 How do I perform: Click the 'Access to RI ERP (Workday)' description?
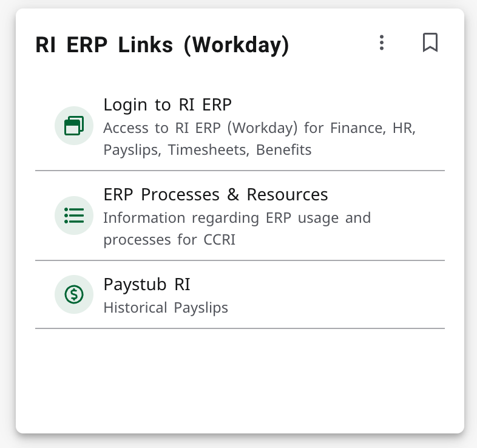pyautogui.click(x=259, y=128)
